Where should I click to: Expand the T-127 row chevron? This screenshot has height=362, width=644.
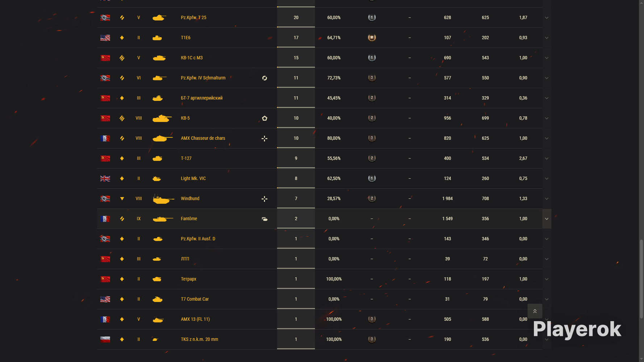[547, 159]
